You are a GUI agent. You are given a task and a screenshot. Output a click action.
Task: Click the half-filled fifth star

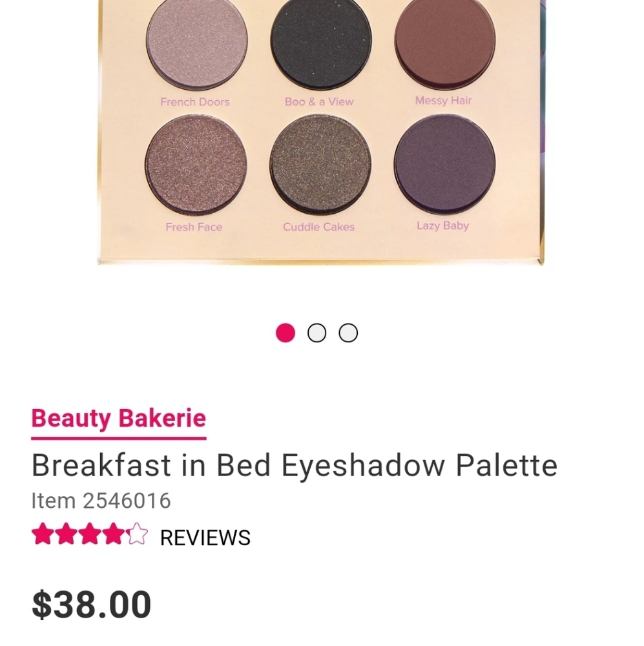pos(135,537)
